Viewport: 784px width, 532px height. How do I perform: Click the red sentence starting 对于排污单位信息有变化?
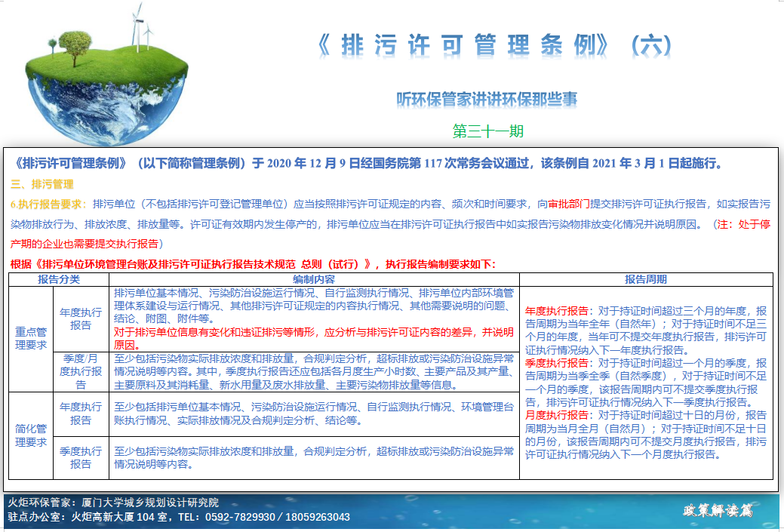pos(314,339)
